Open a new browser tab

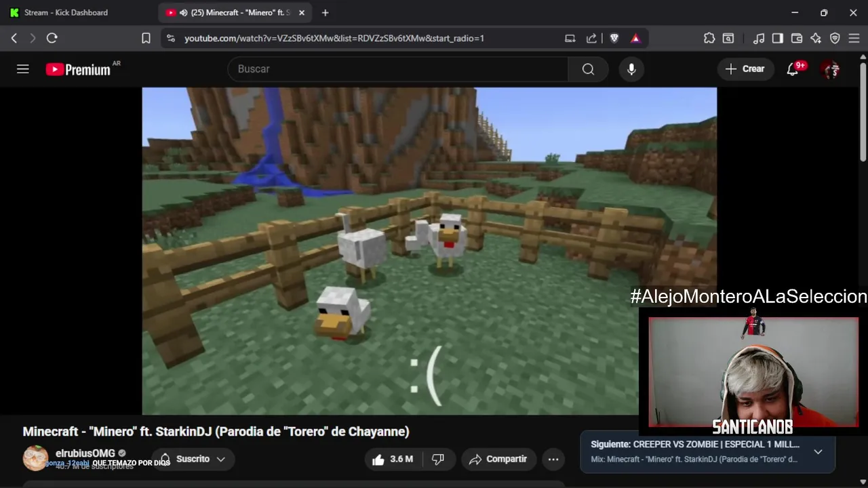pos(325,13)
